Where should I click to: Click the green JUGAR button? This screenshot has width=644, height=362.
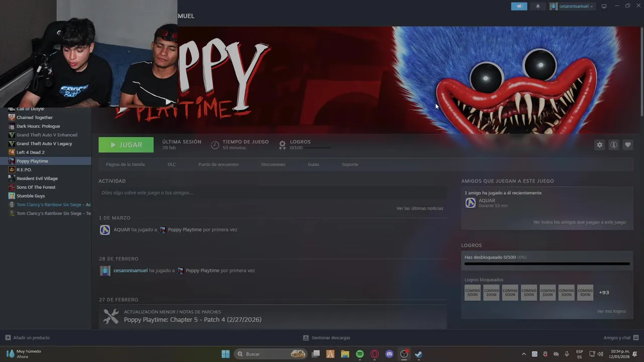tap(126, 145)
